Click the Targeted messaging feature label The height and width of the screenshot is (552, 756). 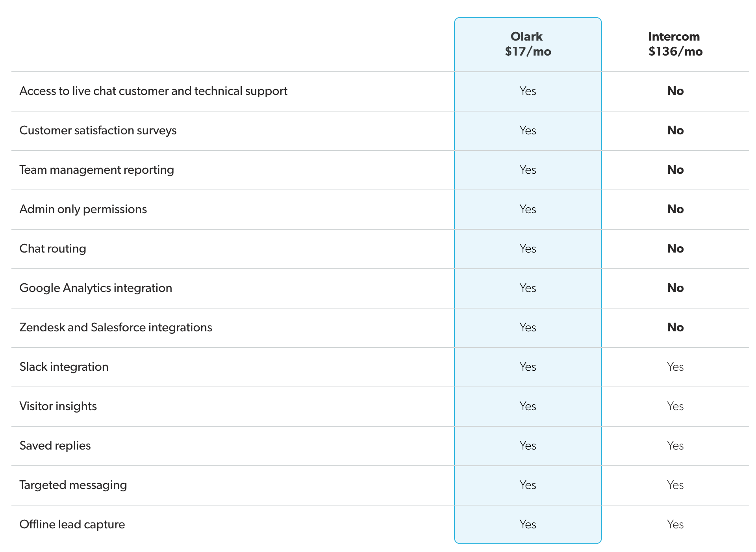tap(73, 485)
